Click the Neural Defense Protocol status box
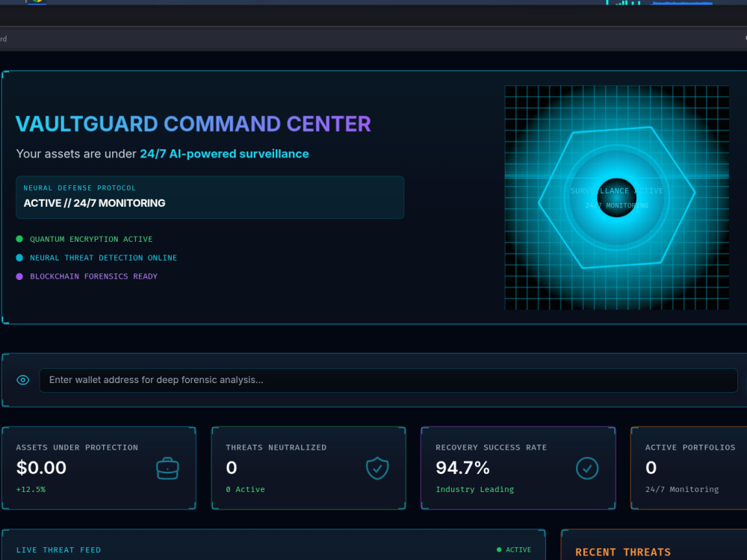This screenshot has height=560, width=747. (x=210, y=197)
